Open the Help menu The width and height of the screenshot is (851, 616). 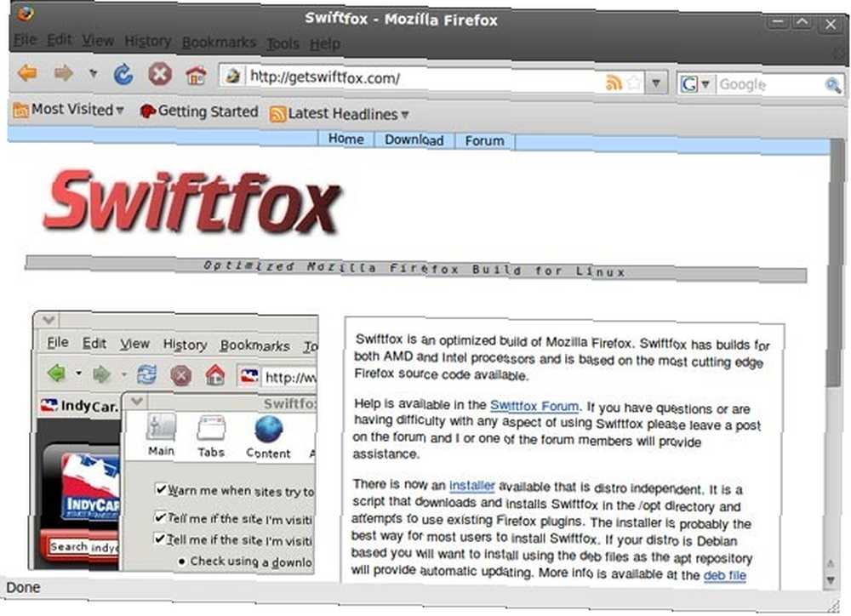(x=325, y=44)
